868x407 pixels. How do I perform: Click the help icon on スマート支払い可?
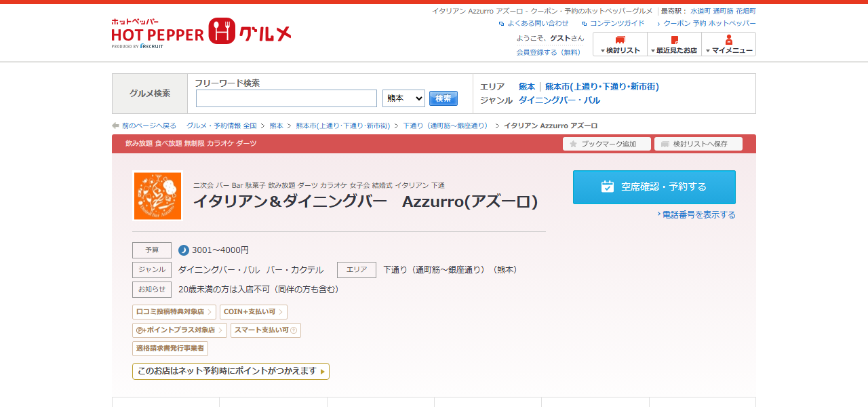pos(294,330)
